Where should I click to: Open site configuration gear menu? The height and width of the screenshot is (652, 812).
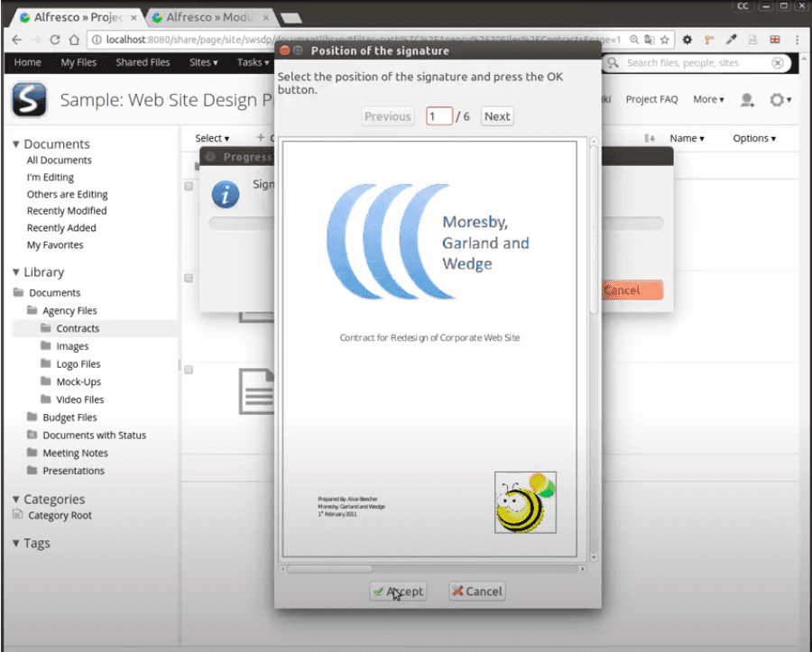point(780,99)
